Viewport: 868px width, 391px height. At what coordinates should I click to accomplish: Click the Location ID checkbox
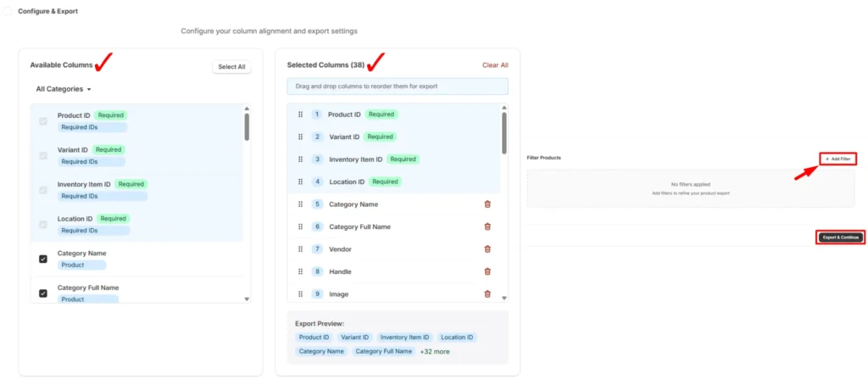click(x=42, y=224)
